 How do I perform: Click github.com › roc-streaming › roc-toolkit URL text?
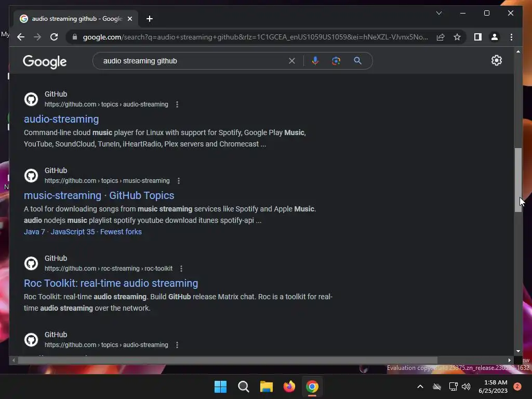[x=109, y=269]
